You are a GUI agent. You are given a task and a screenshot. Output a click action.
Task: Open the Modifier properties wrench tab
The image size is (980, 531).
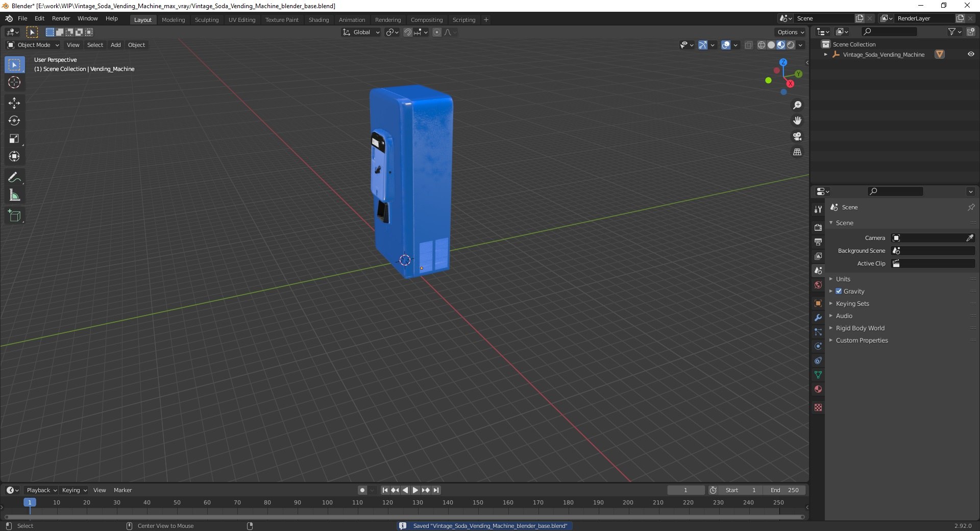pos(818,318)
